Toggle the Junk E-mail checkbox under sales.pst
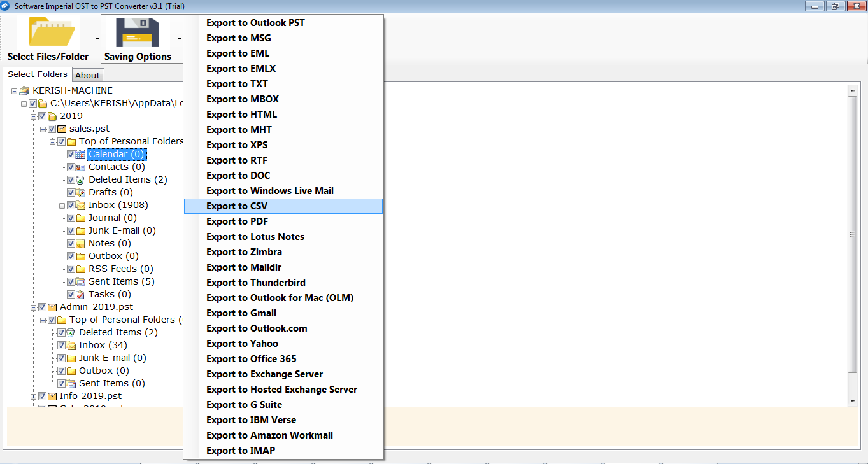Viewport: 868px width, 464px height. tap(71, 230)
